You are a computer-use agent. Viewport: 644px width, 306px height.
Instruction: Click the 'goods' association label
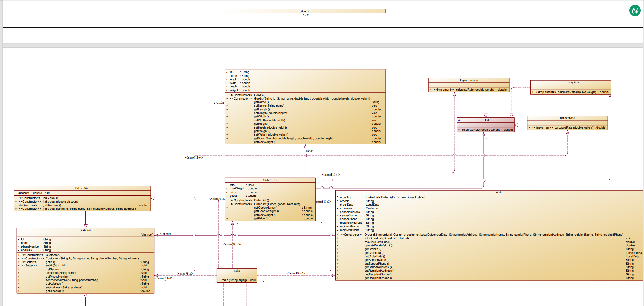309,151
